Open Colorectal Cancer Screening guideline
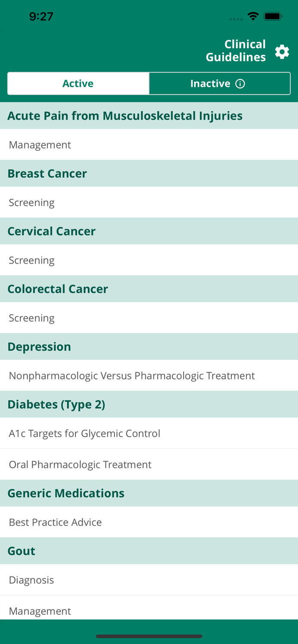The width and height of the screenshot is (298, 644). click(x=31, y=318)
